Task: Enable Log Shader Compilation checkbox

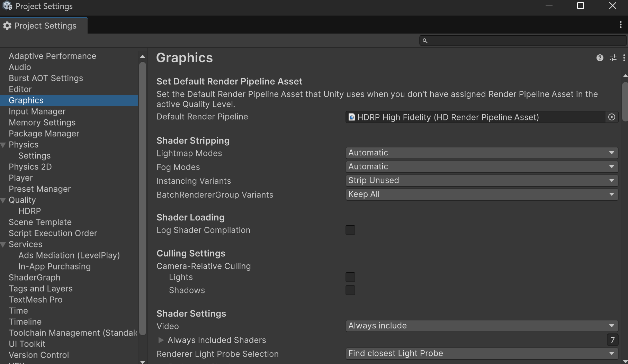Action: [350, 230]
